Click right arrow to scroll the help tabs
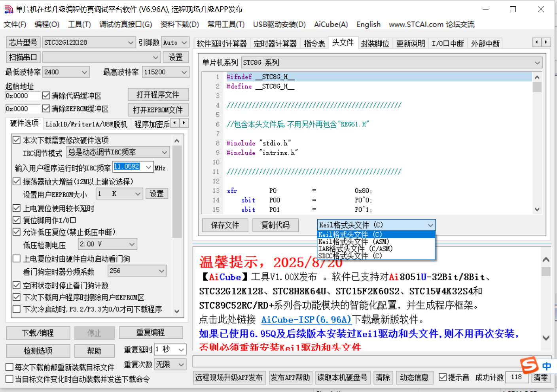The image size is (557, 392). coord(546,42)
